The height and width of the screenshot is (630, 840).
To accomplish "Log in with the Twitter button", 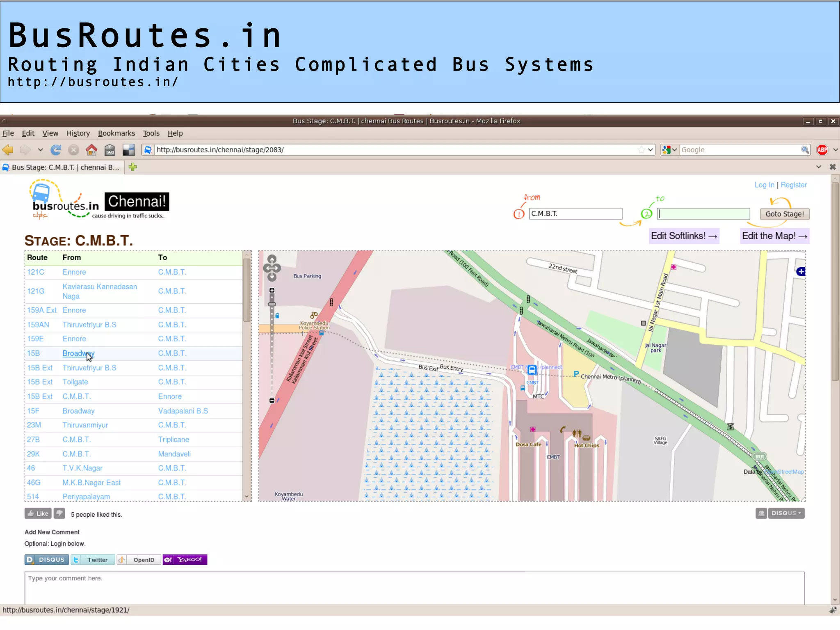I will 93,560.
